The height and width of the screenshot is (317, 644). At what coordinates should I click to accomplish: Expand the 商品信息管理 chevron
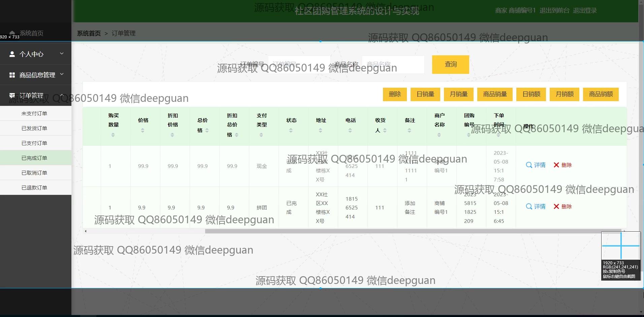[x=62, y=74]
